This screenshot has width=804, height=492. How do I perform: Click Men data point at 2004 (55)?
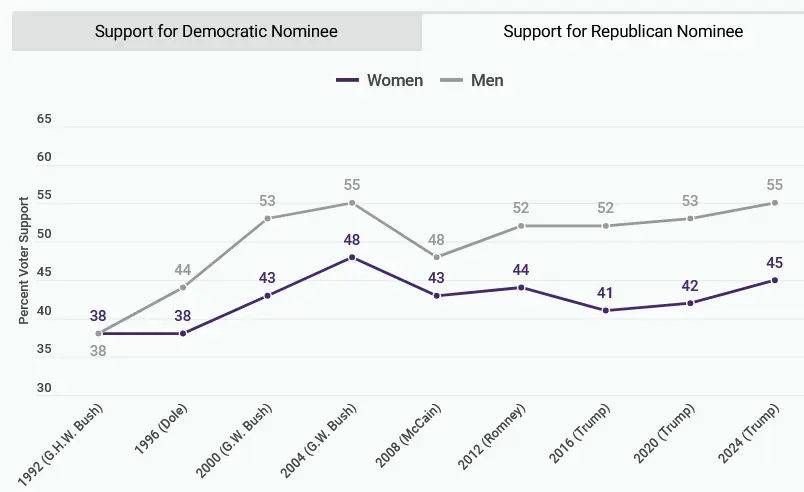(x=352, y=203)
